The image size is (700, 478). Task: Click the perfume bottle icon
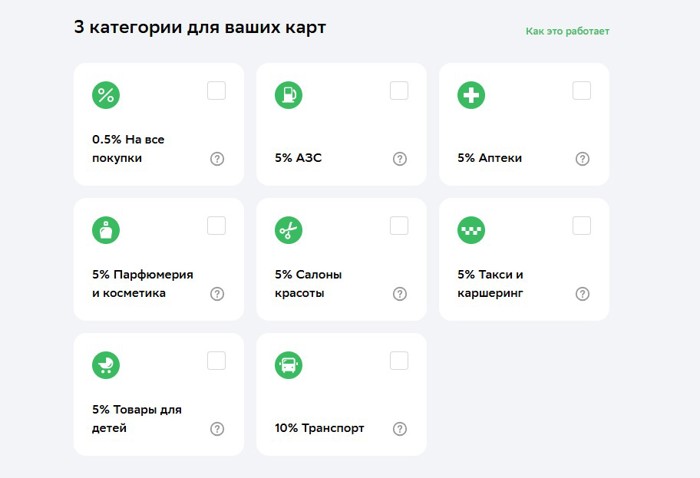(x=106, y=230)
